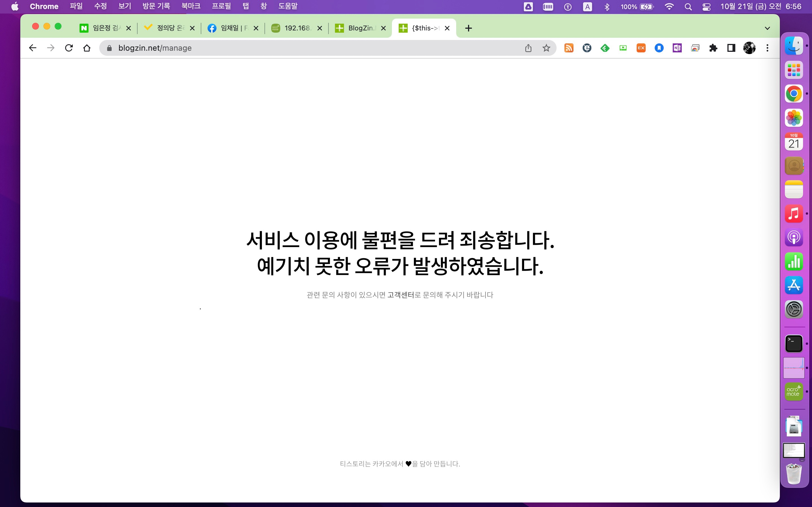Click the RSS feed extension icon
812x507 pixels.
pyautogui.click(x=568, y=48)
